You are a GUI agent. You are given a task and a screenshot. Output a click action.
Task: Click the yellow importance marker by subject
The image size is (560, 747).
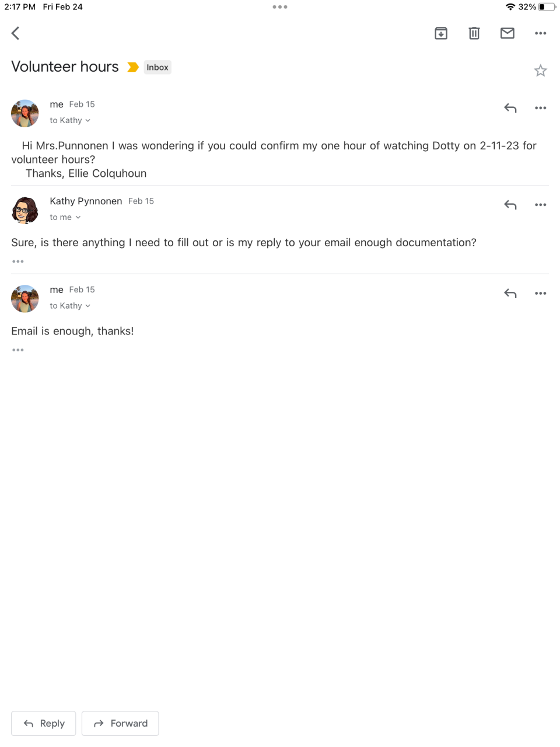pos(133,67)
